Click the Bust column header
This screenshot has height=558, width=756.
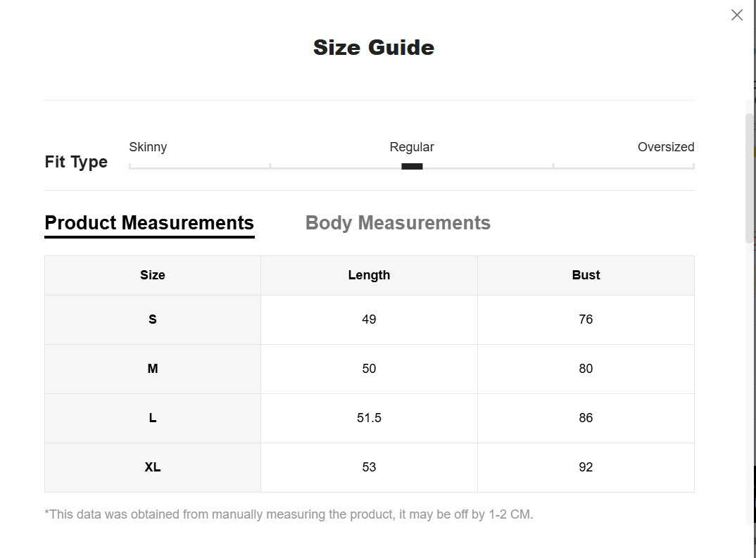(586, 275)
